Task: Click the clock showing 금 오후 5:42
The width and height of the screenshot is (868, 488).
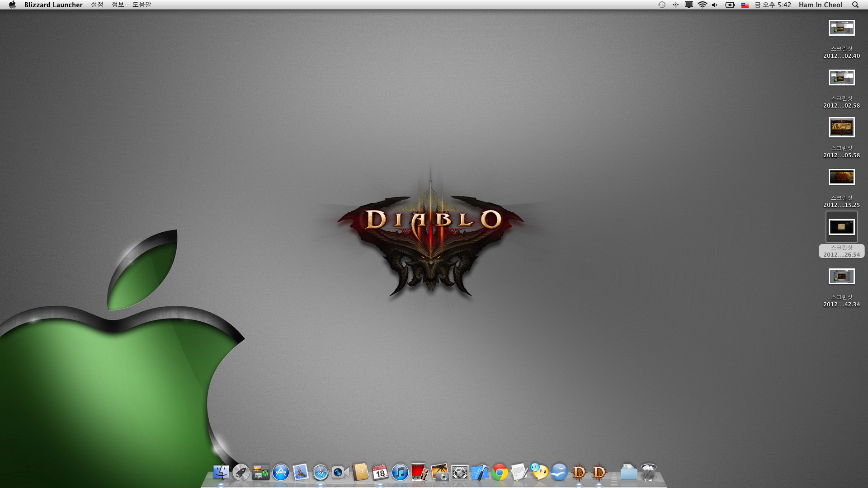Action: (x=773, y=5)
